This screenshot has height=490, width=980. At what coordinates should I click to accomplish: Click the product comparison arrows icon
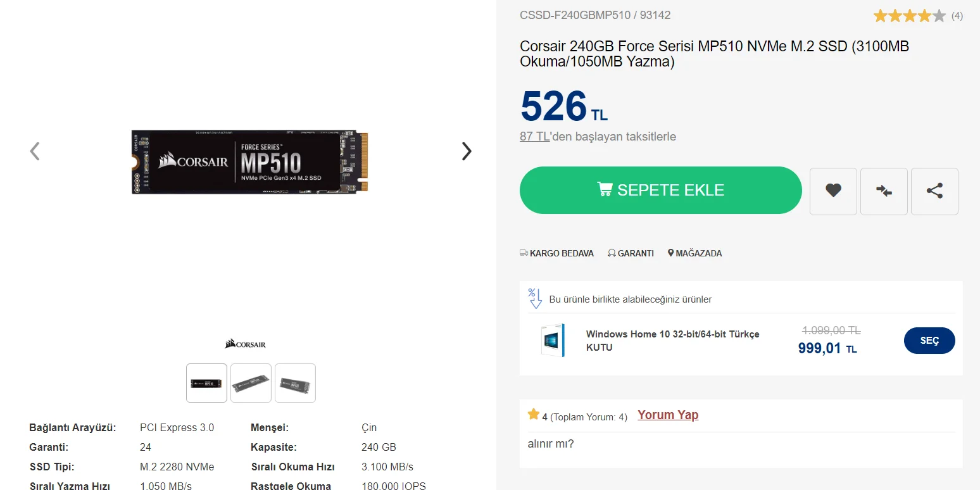point(884,191)
